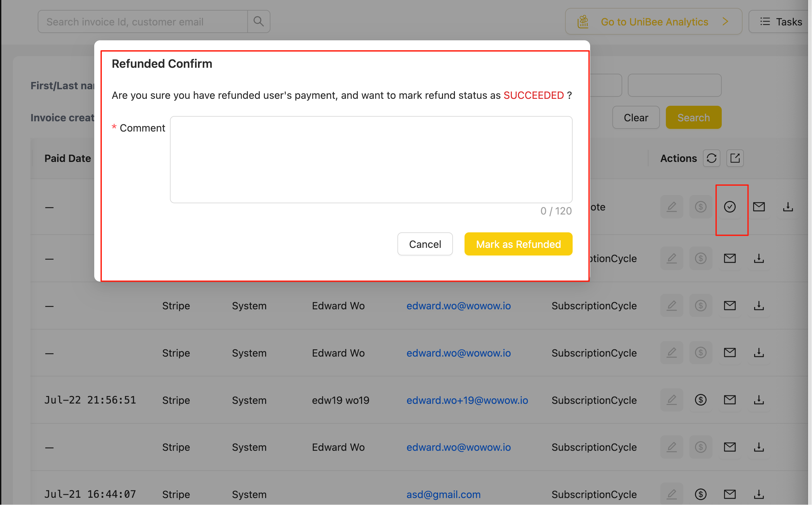812x505 pixels.
Task: Open the download icon on asd@gmail.com row
Action: [759, 494]
